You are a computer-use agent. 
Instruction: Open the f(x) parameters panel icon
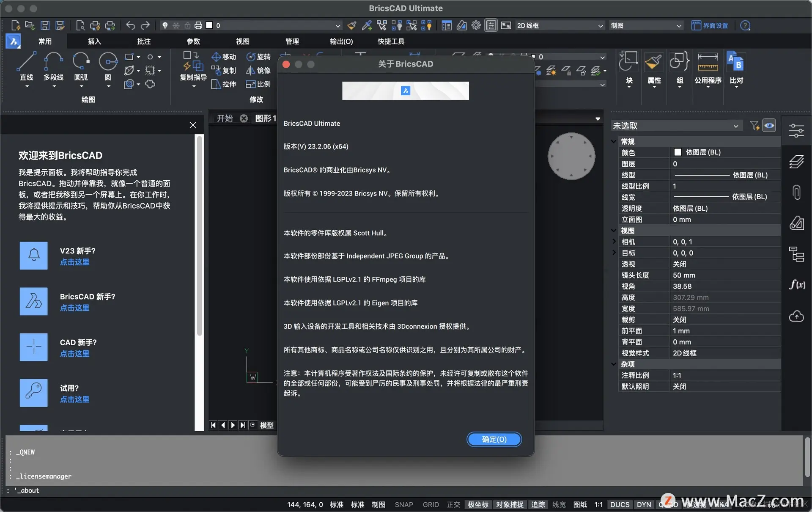click(796, 284)
